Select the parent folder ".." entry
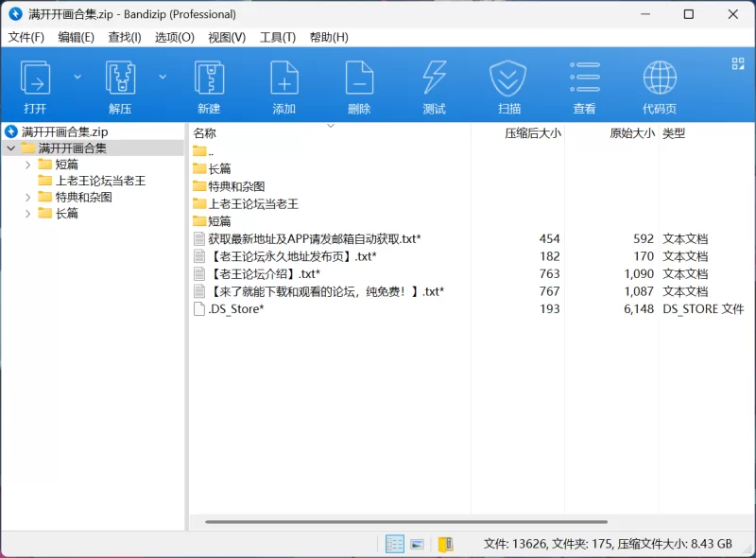 point(203,151)
